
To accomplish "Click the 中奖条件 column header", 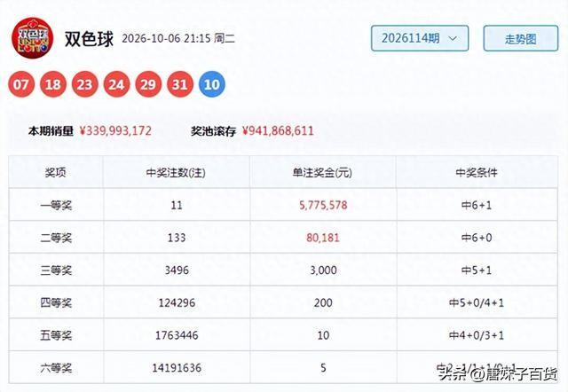I will tap(477, 173).
